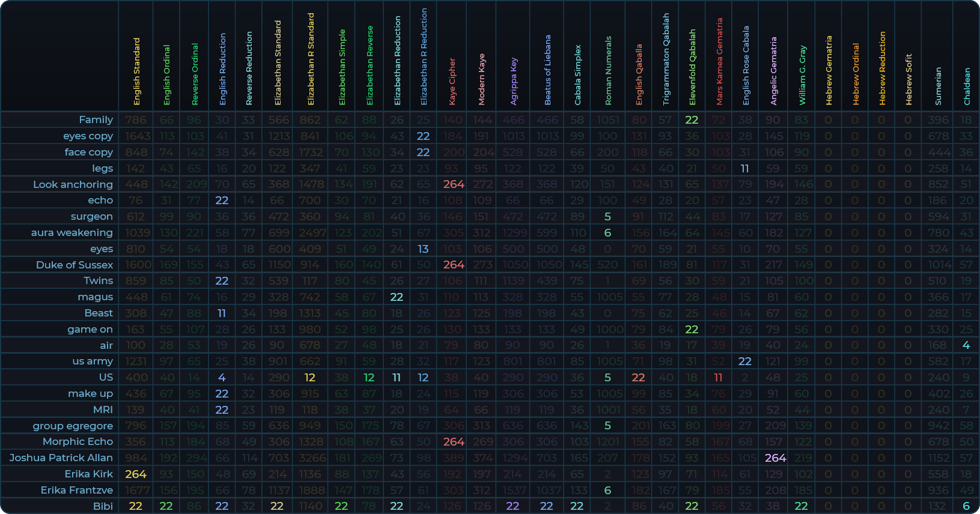This screenshot has width=980, height=514.
Task: Select the Hebrew Sofit column header
Action: point(908,79)
